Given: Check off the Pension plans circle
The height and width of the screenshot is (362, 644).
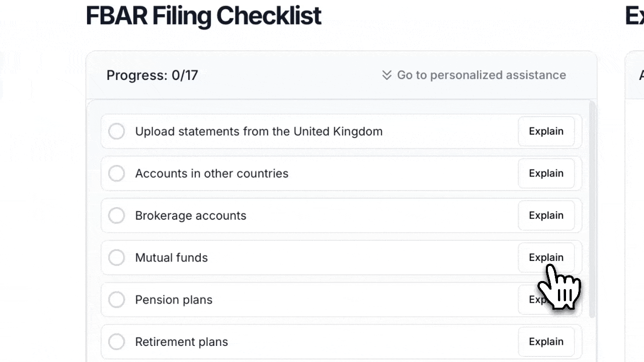Looking at the screenshot, I should 117,300.
